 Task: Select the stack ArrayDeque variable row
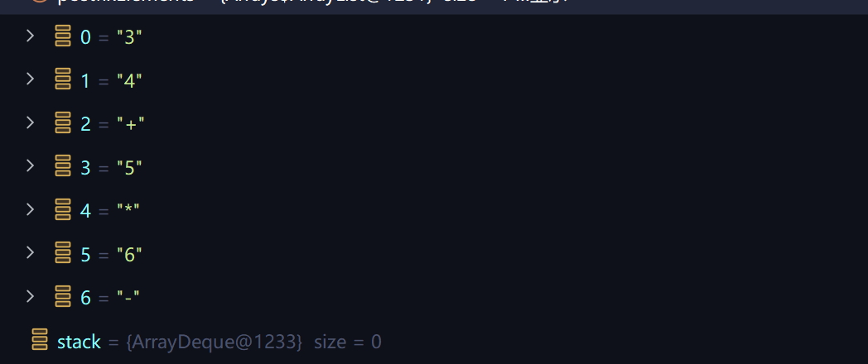coord(434,342)
